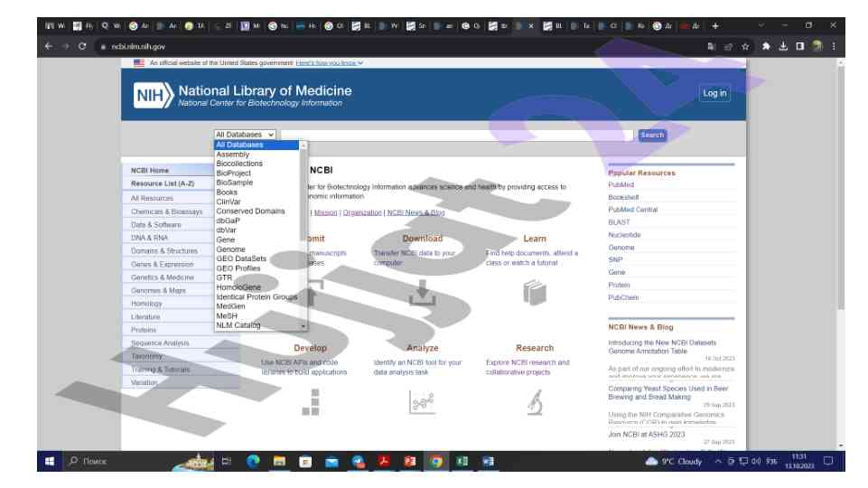The height and width of the screenshot is (488, 868).
Task: Open PubMed under Popular Resources
Action: (x=621, y=185)
